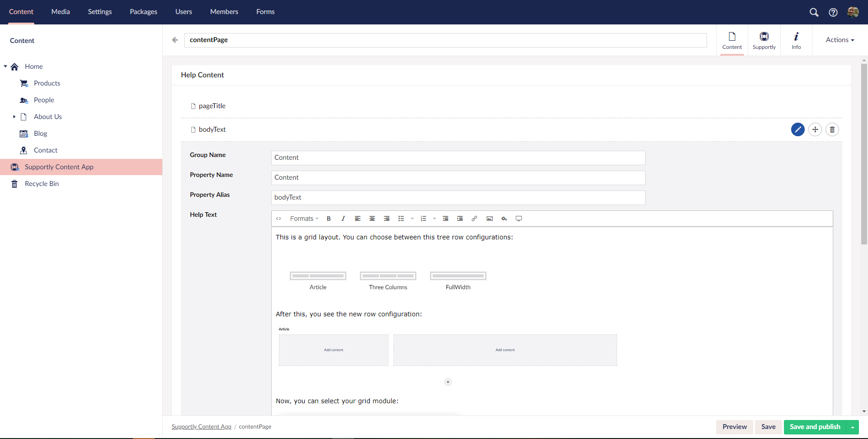This screenshot has height=439, width=868.
Task: Click the plus icon beside bodyText
Action: click(x=815, y=129)
